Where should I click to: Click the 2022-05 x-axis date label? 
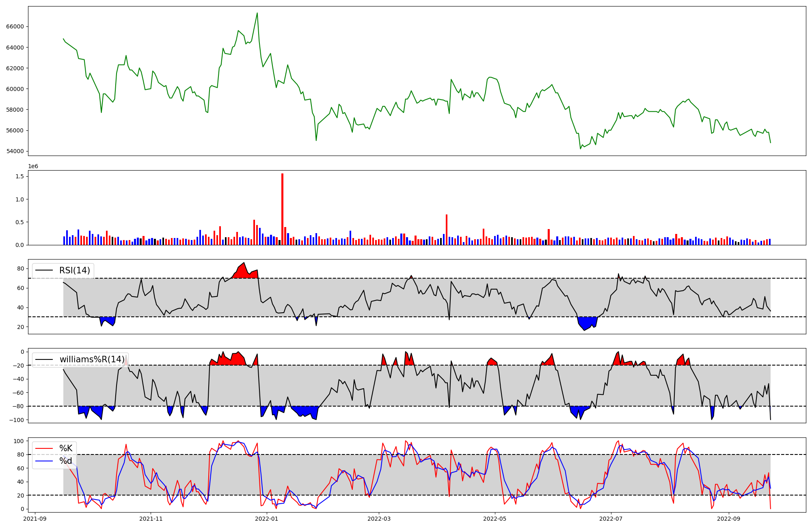point(495,519)
